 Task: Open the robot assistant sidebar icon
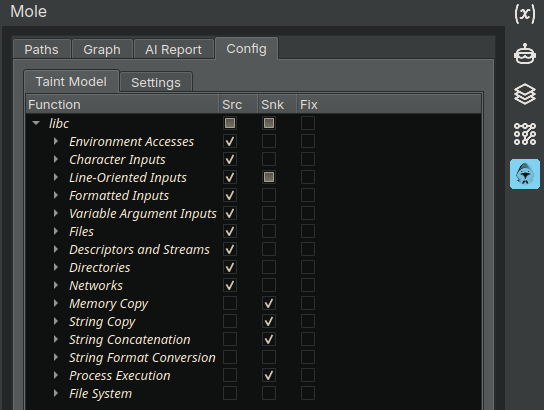(x=525, y=54)
